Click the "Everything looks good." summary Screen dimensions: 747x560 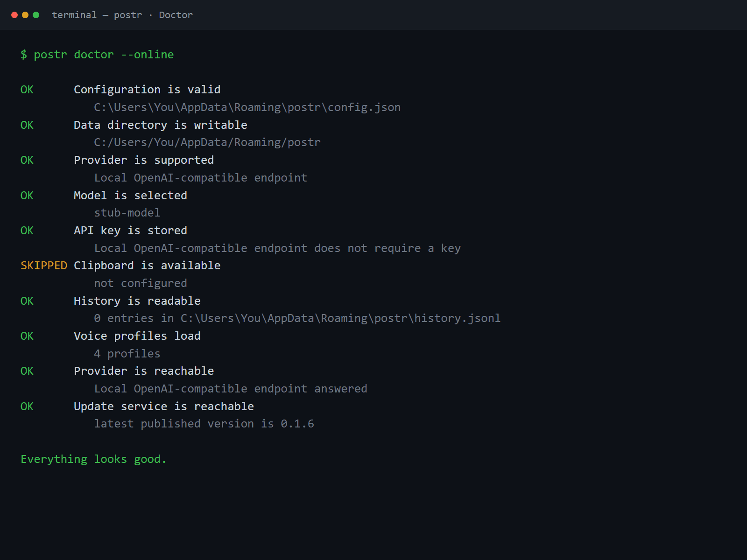(93, 459)
